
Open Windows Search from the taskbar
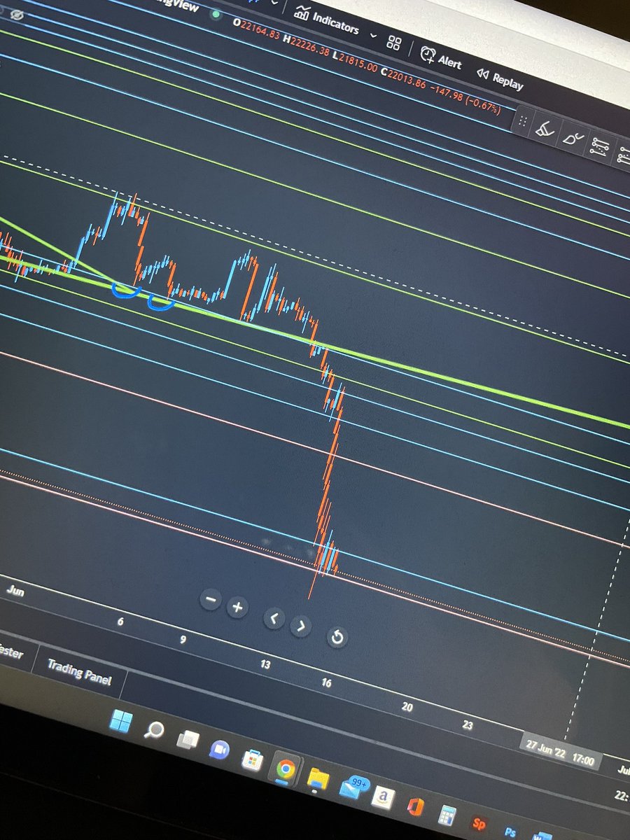click(x=155, y=731)
